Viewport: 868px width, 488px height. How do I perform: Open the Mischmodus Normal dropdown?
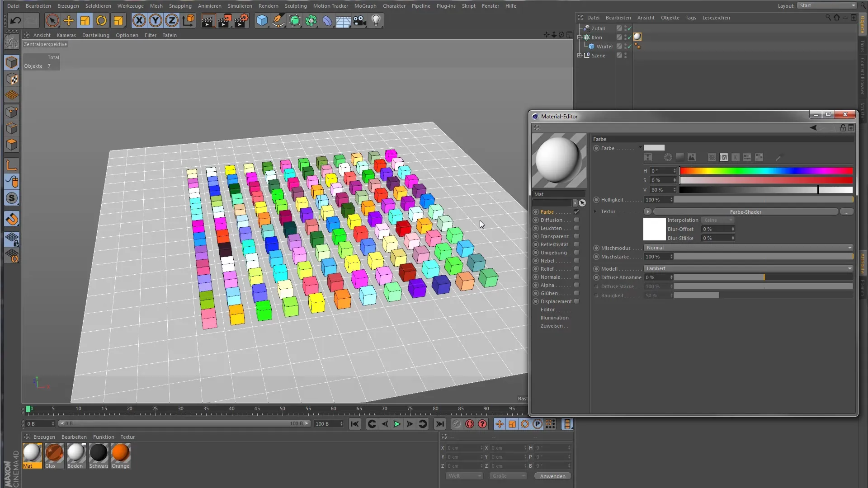click(748, 248)
